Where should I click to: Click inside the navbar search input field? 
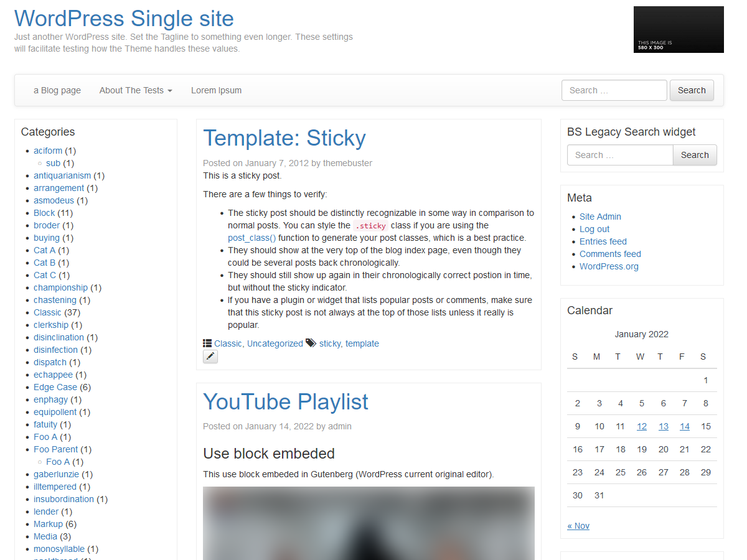tap(614, 90)
